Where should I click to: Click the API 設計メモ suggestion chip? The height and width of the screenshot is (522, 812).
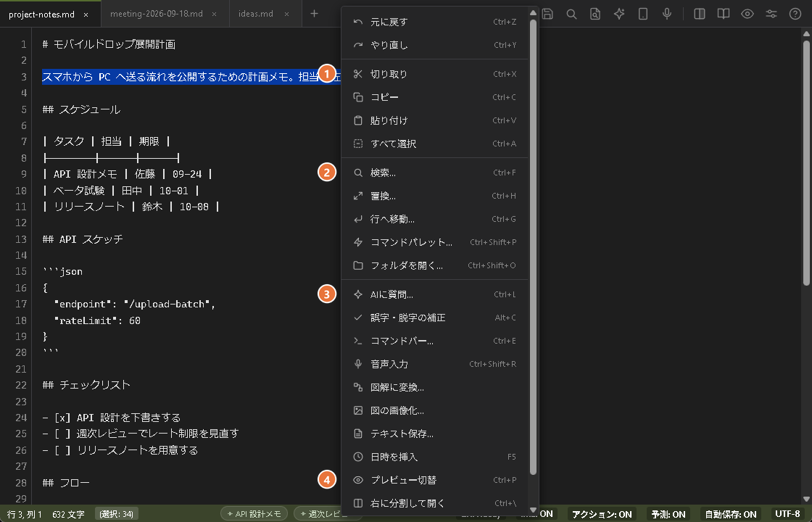(254, 514)
